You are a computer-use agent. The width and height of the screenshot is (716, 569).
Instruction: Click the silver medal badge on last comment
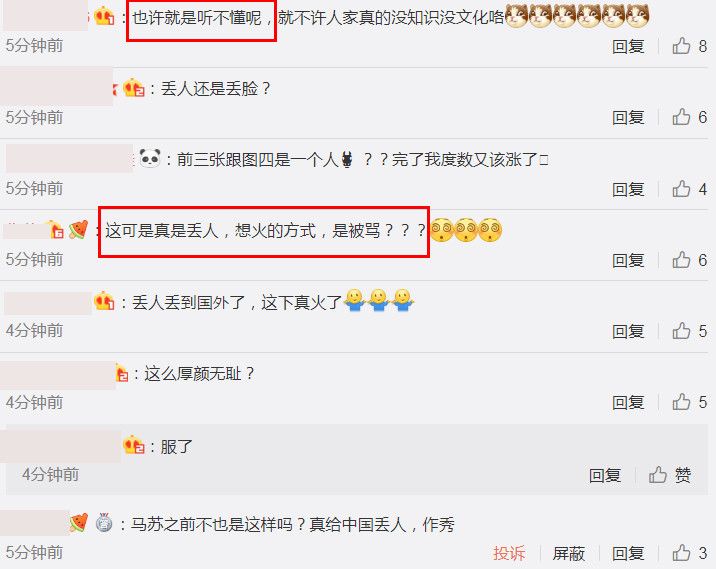click(104, 522)
